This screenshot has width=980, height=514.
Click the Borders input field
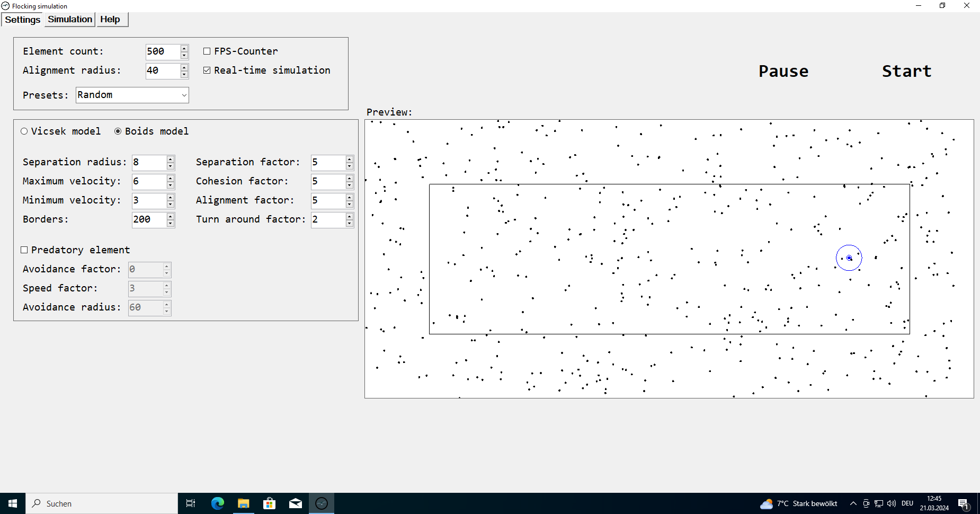[149, 220]
